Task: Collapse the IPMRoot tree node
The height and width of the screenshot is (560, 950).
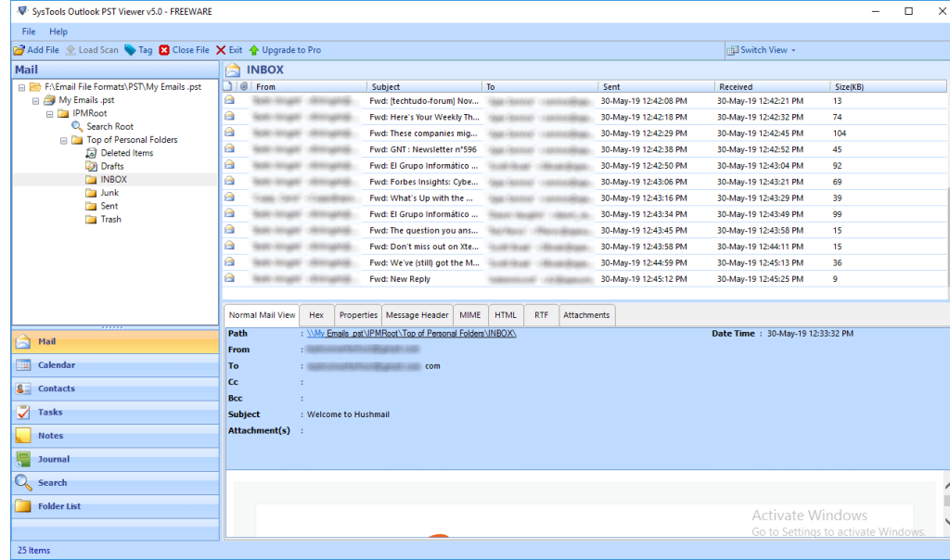Action: 50,114
